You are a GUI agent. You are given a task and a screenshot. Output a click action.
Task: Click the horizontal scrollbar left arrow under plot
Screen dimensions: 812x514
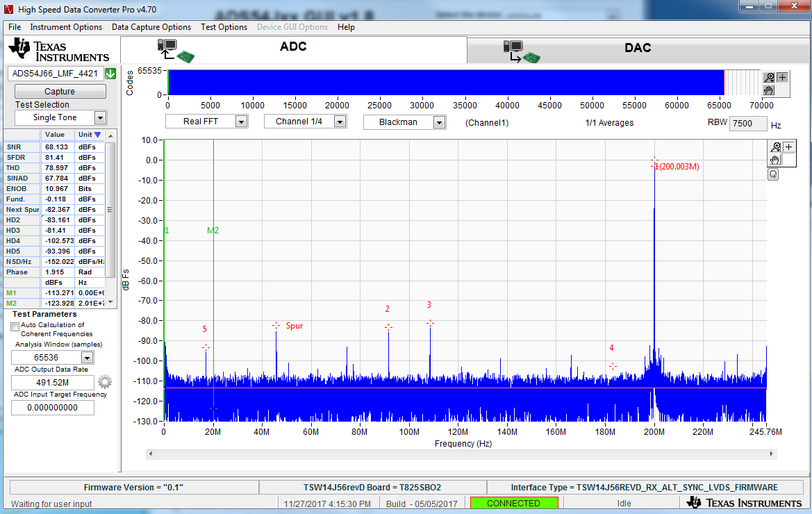click(x=151, y=454)
